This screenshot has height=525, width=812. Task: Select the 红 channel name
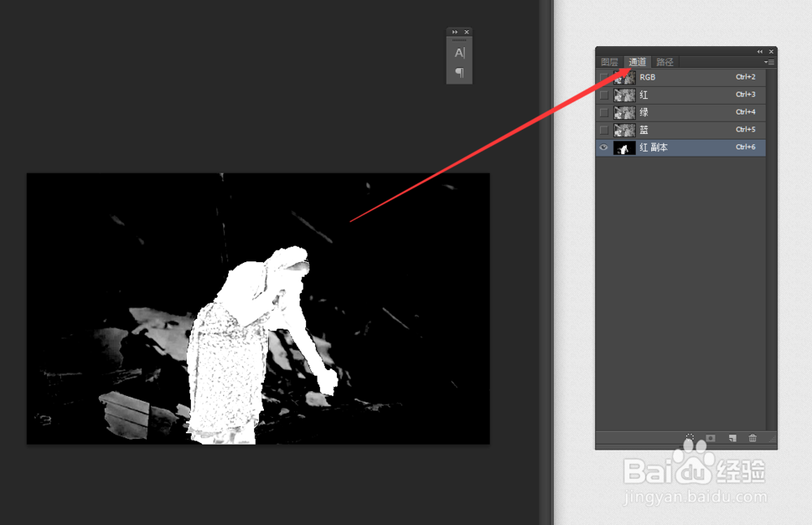click(x=644, y=95)
